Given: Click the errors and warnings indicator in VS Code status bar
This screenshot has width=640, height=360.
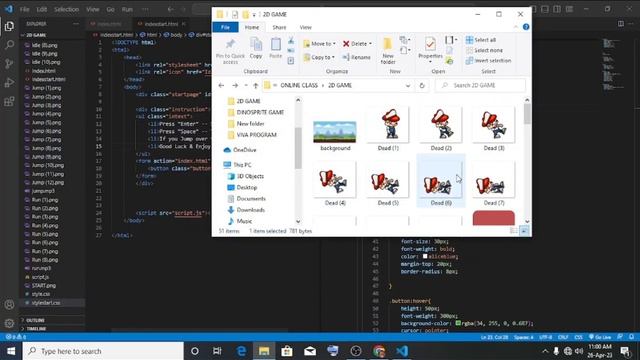Looking at the screenshot, I should click(x=16, y=337).
